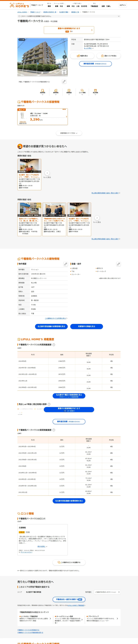Open 不動産査定 in the navigation

click(x=94, y=6)
